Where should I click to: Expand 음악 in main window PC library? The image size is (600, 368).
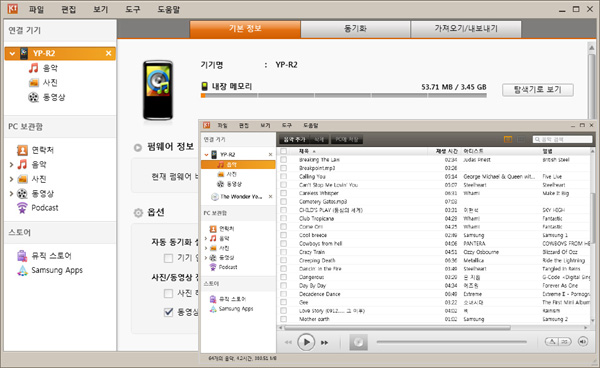tap(11, 164)
